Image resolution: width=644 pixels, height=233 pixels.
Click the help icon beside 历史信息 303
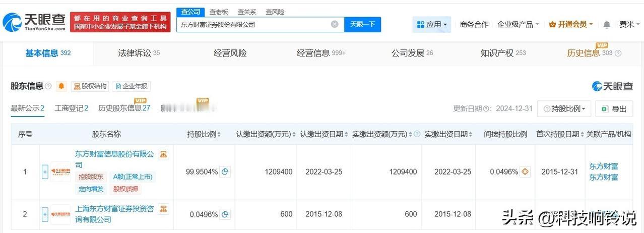coord(618,53)
